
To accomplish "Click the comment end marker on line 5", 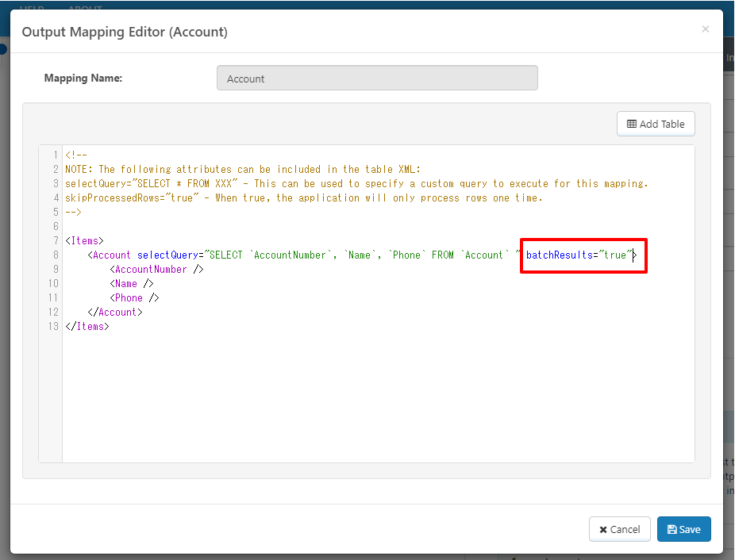I will point(73,213).
